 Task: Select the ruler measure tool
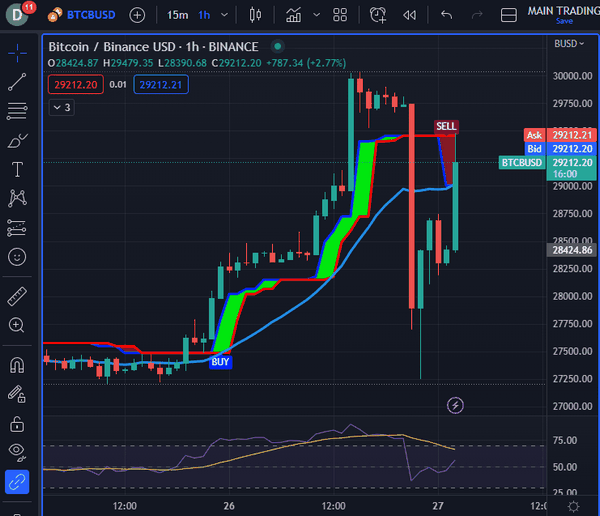click(17, 297)
